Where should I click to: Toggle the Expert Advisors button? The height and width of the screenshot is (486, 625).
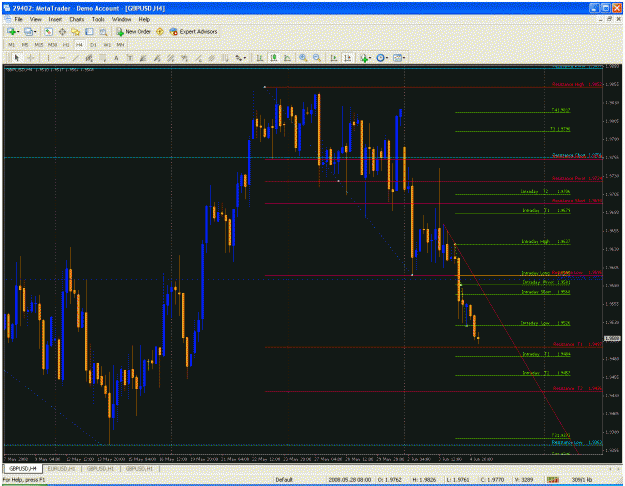click(x=193, y=31)
